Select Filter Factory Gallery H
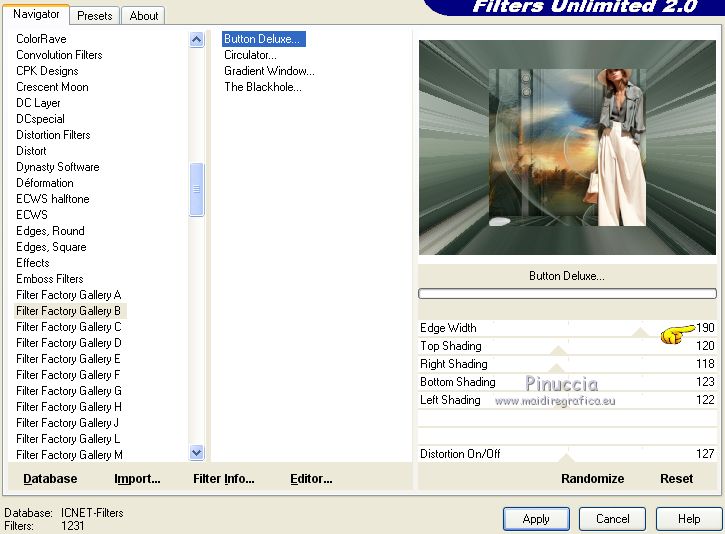Viewport: 725px width, 534px height. 68,407
